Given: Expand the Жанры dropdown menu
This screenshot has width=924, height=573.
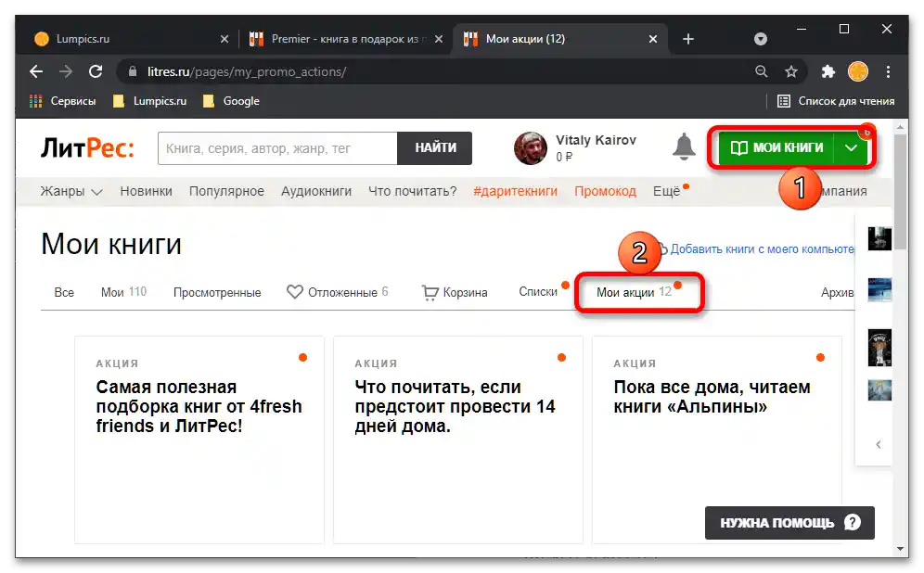Looking at the screenshot, I should pos(71,191).
